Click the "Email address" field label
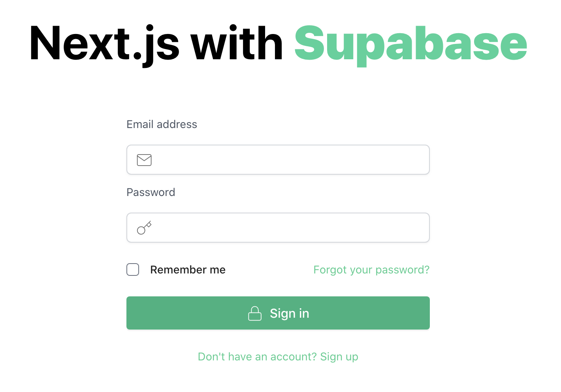 (162, 124)
